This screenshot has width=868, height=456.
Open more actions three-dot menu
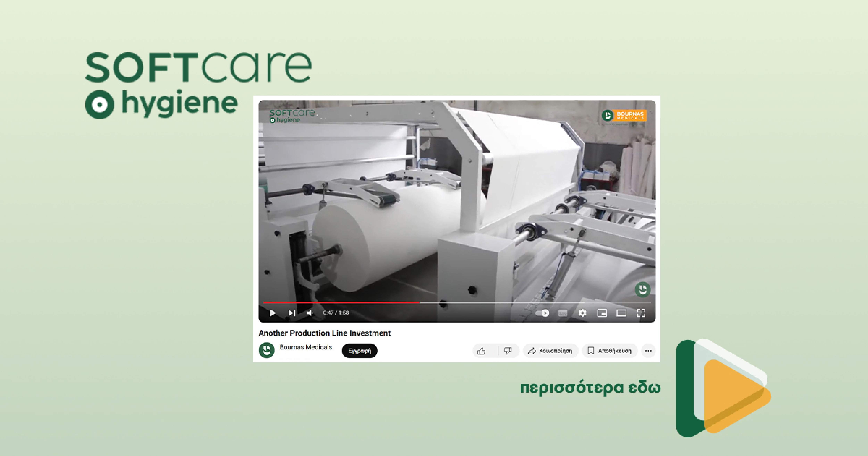[648, 351]
